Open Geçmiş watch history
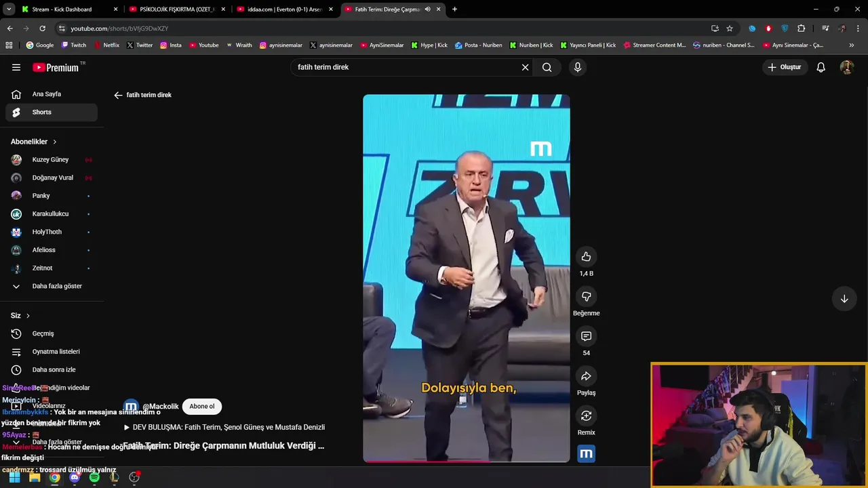Image resolution: width=868 pixels, height=488 pixels. click(52, 333)
